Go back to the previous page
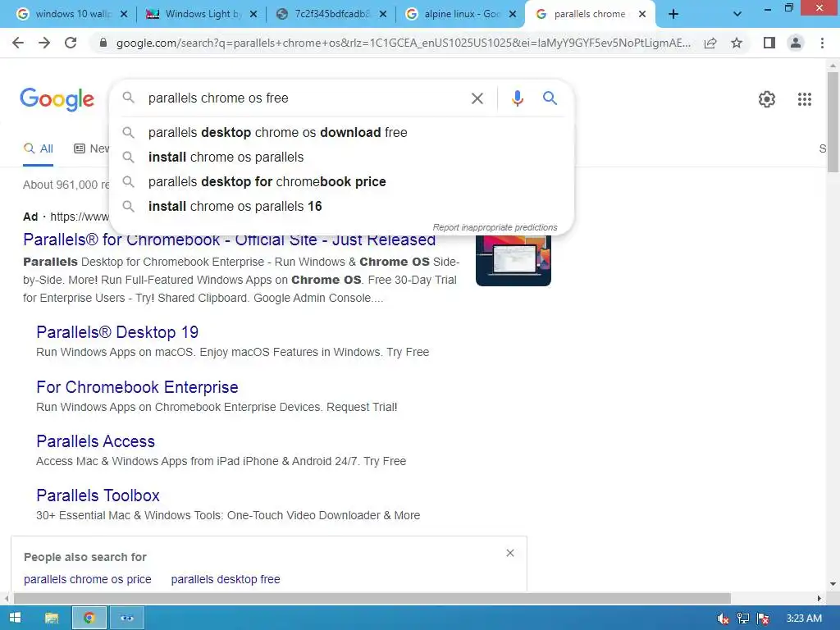The height and width of the screenshot is (630, 840). pyautogui.click(x=18, y=43)
